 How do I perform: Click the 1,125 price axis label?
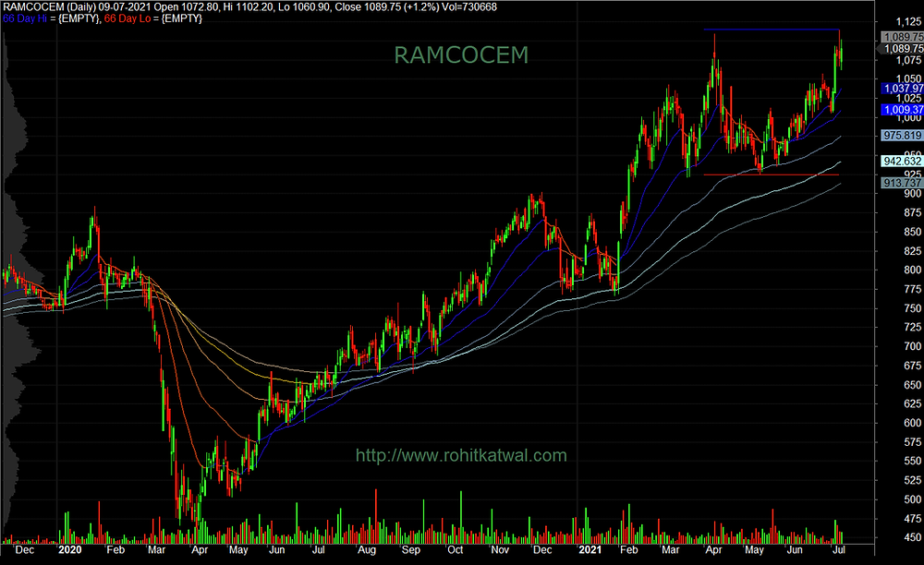[908, 22]
